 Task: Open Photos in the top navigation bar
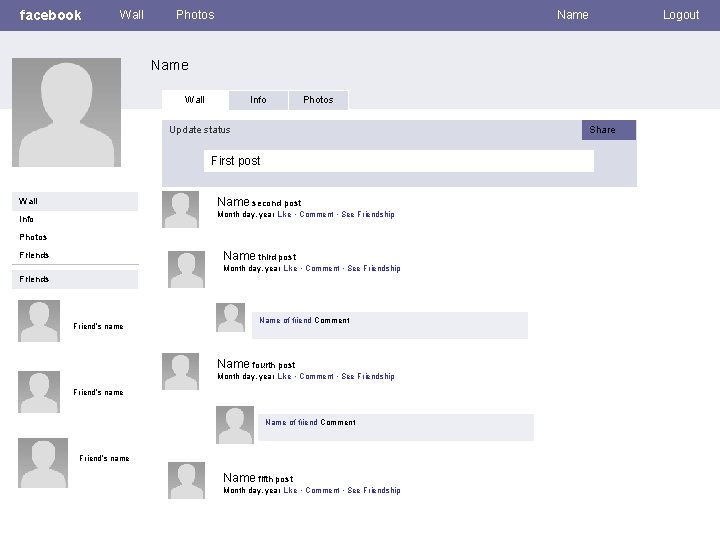pos(195,15)
